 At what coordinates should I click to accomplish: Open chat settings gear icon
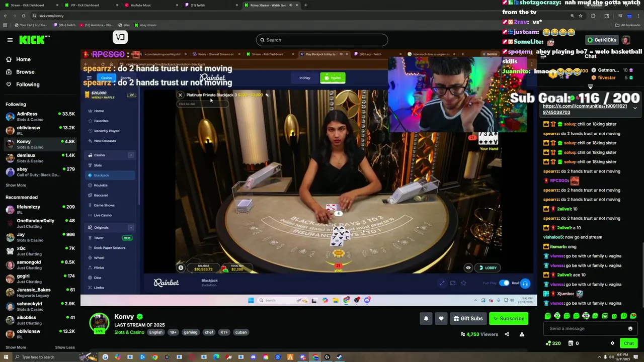pos(612,343)
